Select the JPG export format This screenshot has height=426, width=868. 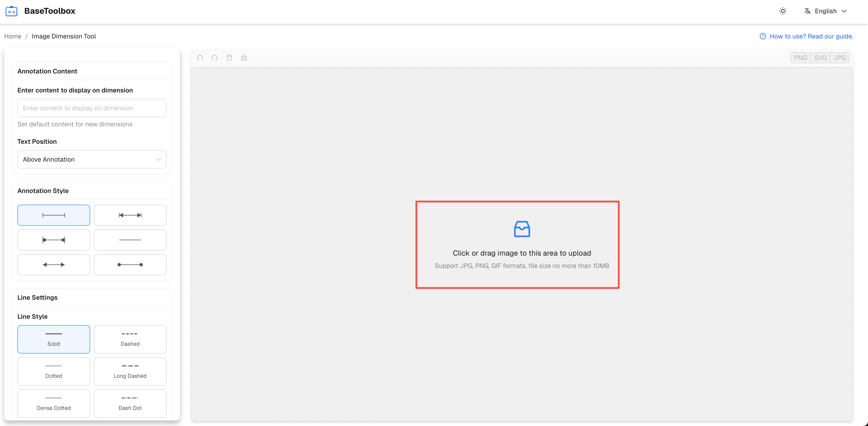(840, 57)
